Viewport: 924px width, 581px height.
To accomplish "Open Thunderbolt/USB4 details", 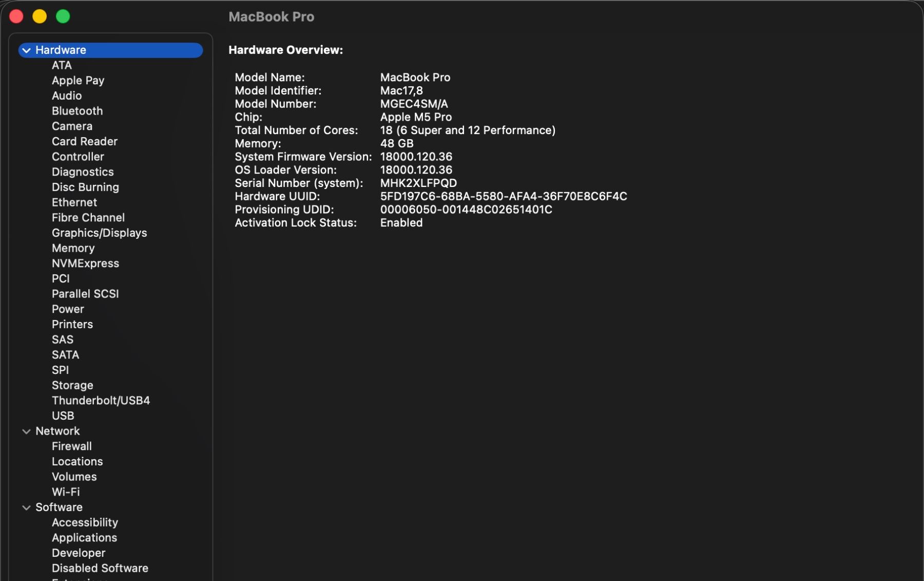I will pos(101,401).
